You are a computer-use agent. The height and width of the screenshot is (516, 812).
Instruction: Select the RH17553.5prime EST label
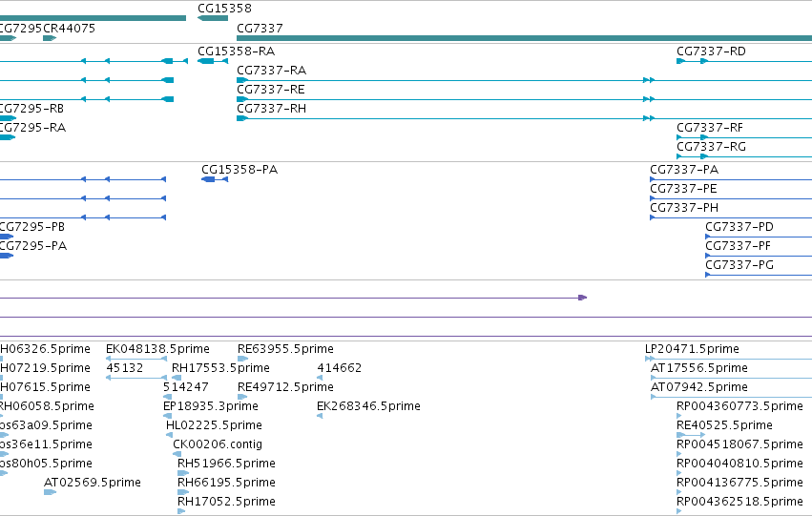coord(220,368)
